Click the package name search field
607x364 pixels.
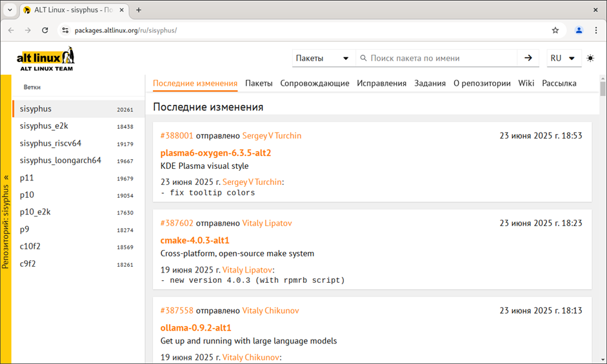[442, 58]
